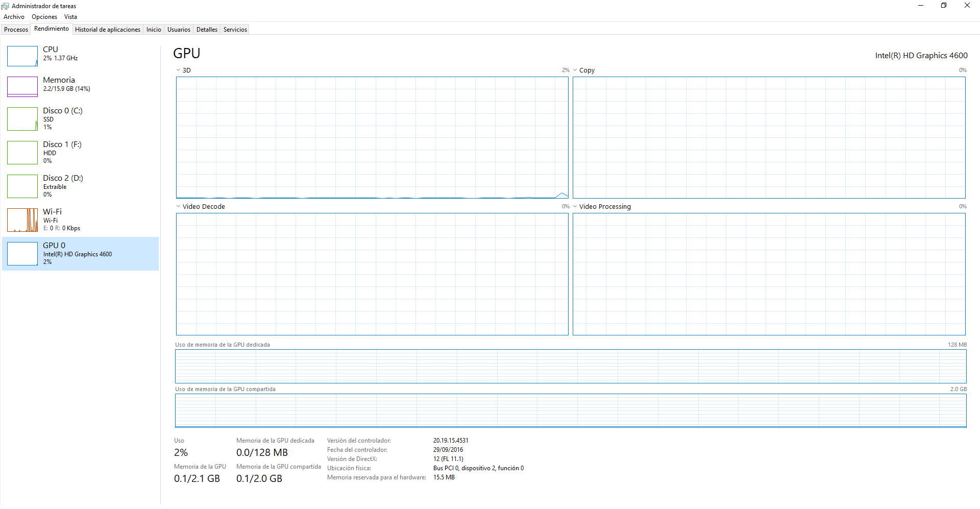Click the Memoria mini graph thumbnail
This screenshot has height=509, width=980.
coord(22,87)
